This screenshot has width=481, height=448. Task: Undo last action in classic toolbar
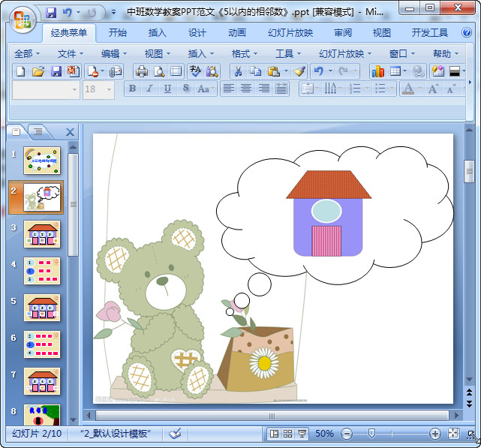pos(319,71)
